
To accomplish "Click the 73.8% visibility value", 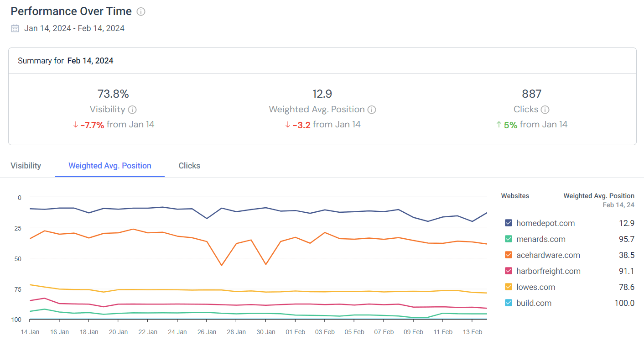I will pyautogui.click(x=113, y=94).
